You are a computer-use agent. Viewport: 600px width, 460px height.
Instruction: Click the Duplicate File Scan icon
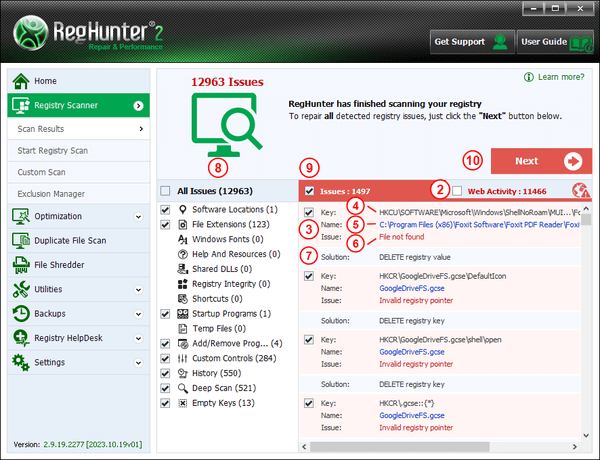(20, 241)
